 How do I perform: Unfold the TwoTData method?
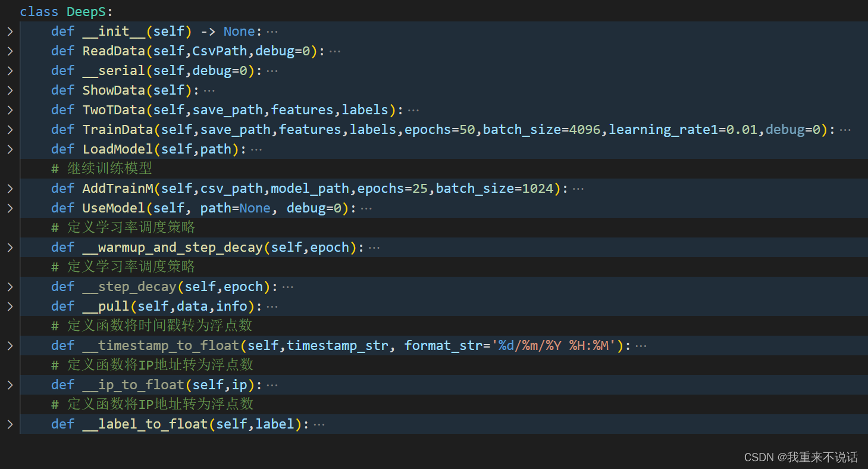[10, 110]
